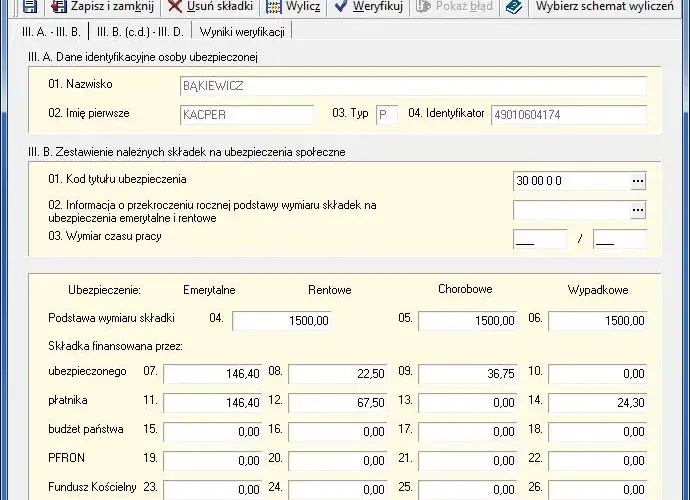Click Pokaż błąd toolbar button
Viewport: 690px width, 500px height.
455,6
